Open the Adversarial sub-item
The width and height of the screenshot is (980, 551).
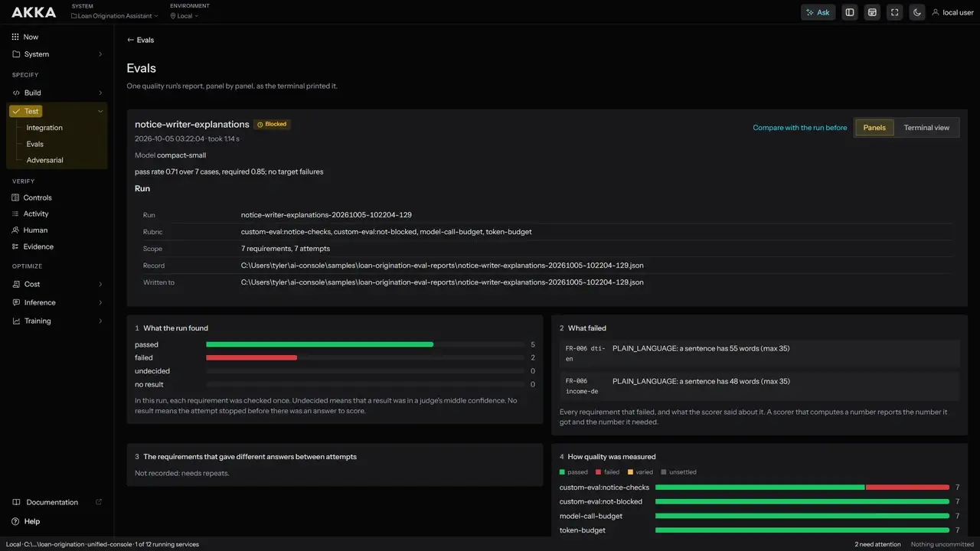coord(45,160)
